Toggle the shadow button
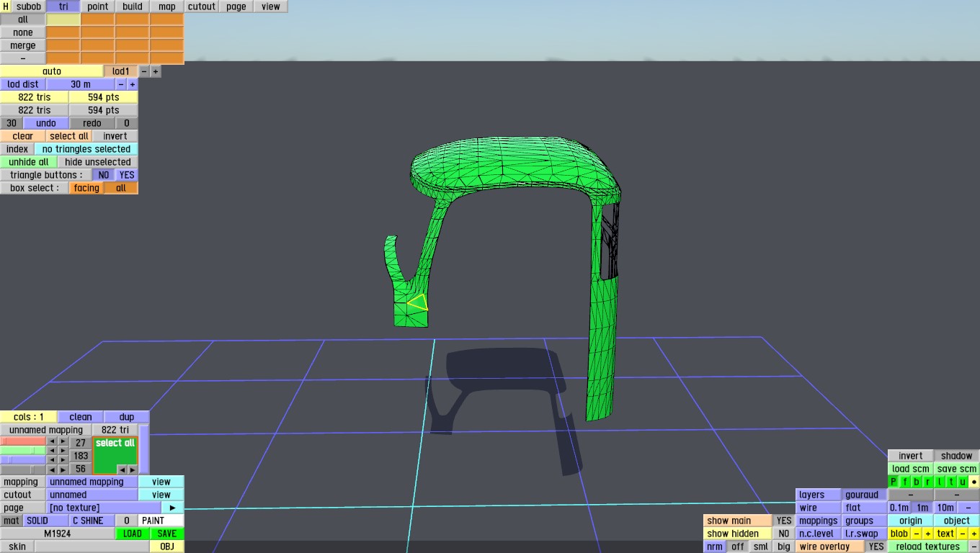980x553 pixels. 957,456
